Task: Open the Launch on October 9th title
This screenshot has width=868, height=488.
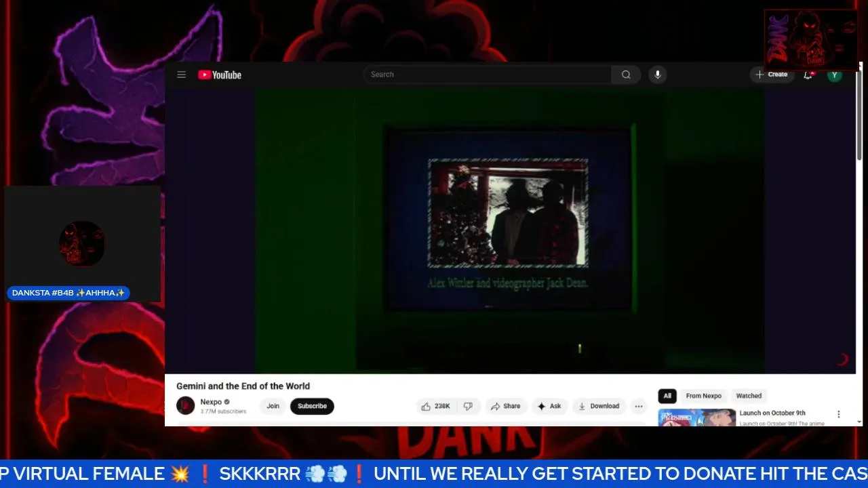Action: pyautogui.click(x=772, y=413)
